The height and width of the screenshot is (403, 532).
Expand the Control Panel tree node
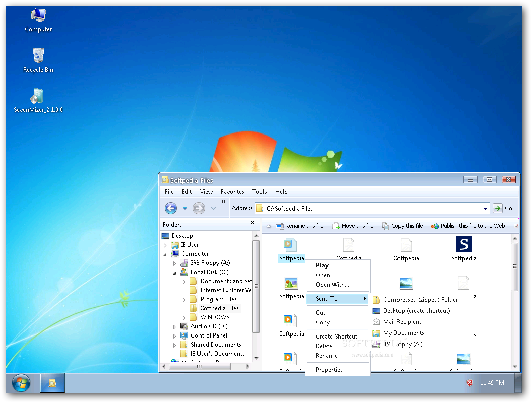[174, 336]
